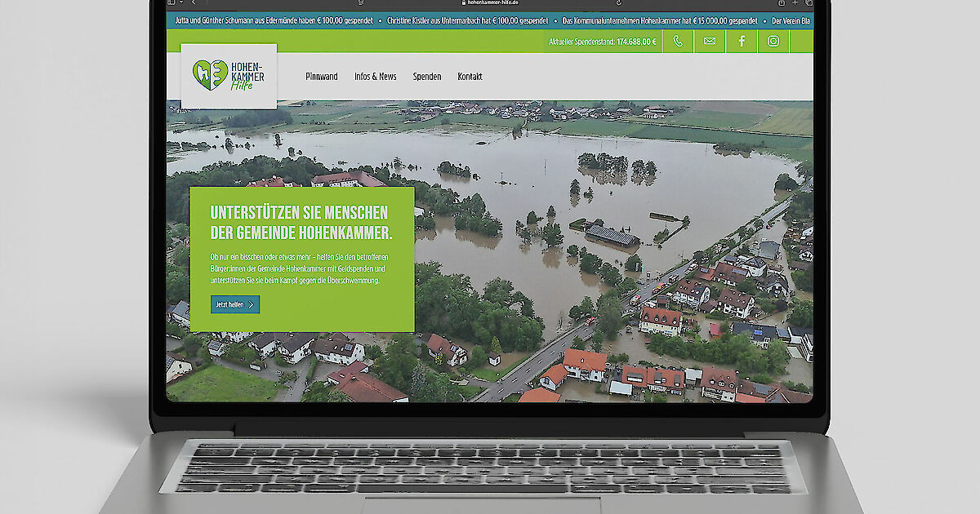Screen dimensions: 980x514
Task: Click the paragraph starting 'Ob nur ein bisschen'
Action: click(298, 268)
